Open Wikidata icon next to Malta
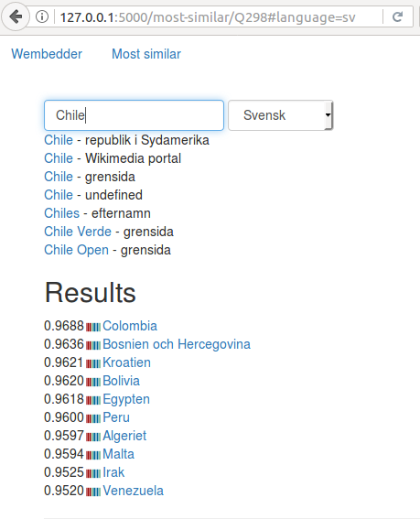This screenshot has height=519, width=420. tap(93, 455)
